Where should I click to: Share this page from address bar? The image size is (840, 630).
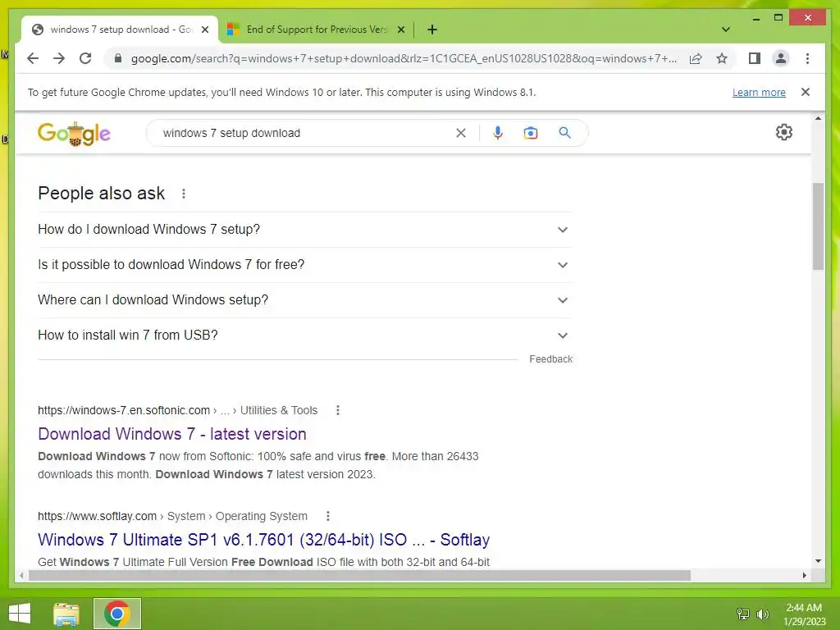(696, 58)
